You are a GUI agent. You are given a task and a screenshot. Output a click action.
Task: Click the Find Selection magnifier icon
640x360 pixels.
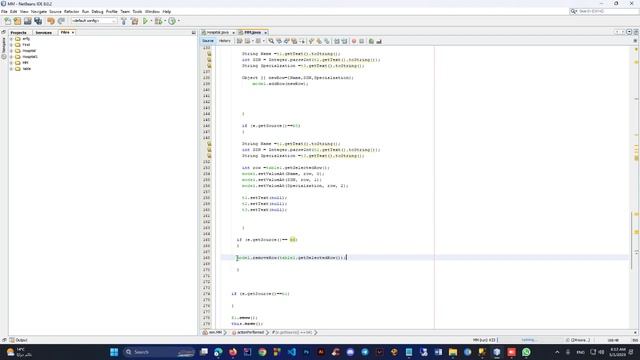pyautogui.click(x=271, y=41)
